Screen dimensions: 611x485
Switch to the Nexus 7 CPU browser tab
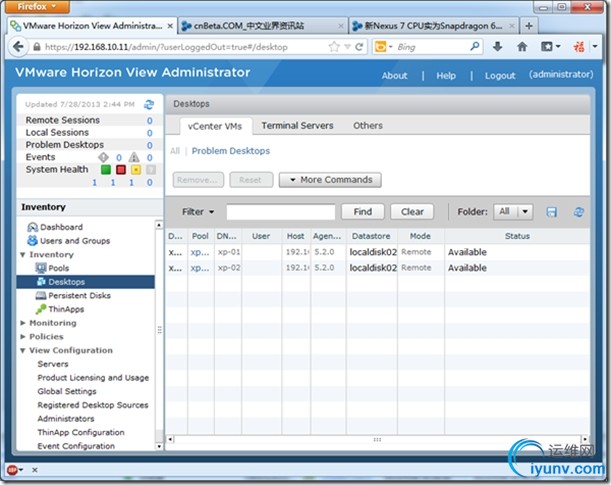[x=433, y=26]
